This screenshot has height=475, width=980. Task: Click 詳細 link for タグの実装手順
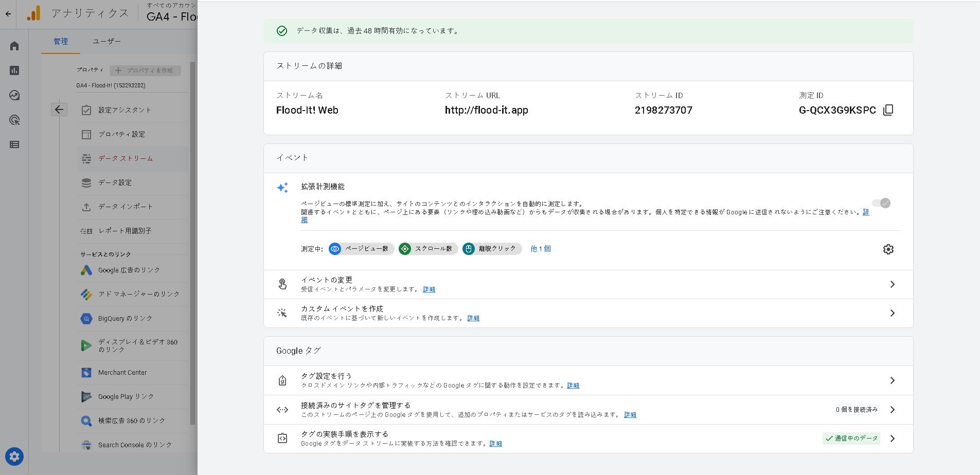click(495, 444)
